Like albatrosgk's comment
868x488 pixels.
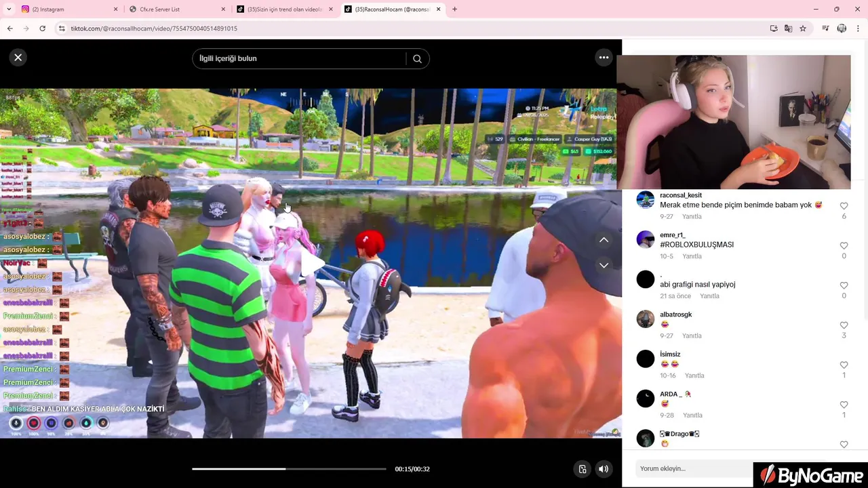[844, 325]
